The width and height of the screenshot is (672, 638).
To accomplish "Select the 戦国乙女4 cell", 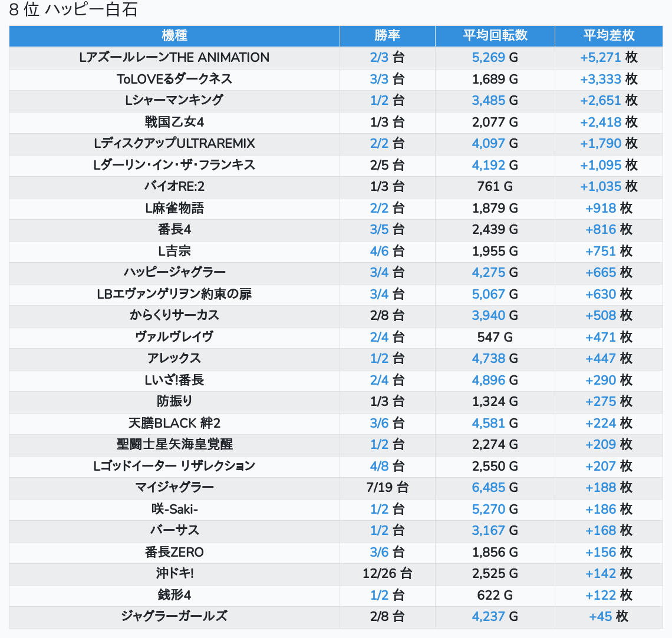I will pos(174,122).
